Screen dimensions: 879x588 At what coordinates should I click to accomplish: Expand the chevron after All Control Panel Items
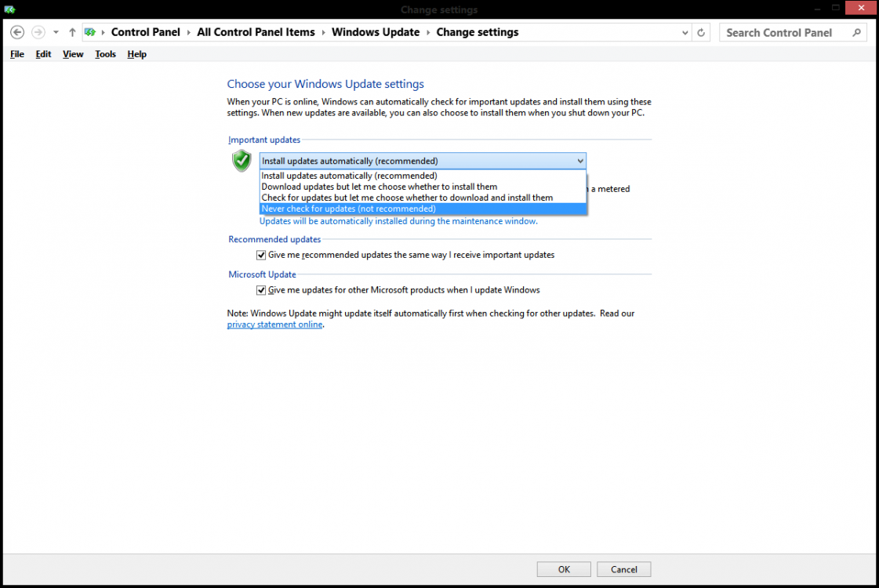[x=324, y=32]
